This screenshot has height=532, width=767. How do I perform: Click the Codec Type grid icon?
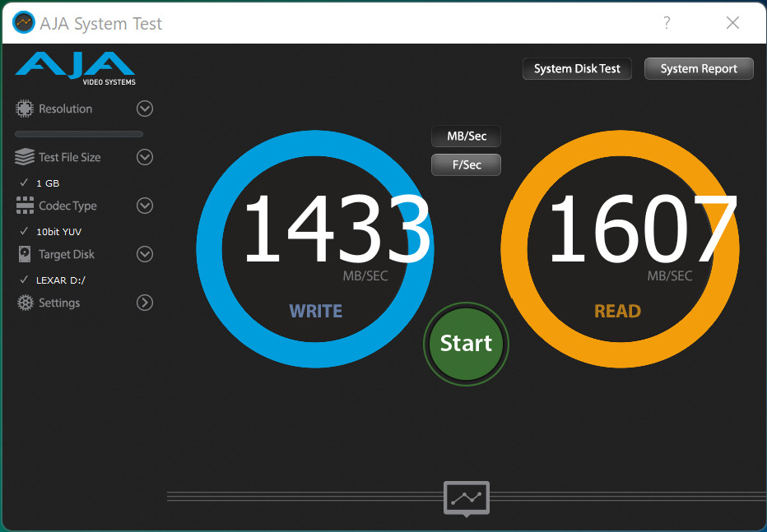click(x=25, y=206)
